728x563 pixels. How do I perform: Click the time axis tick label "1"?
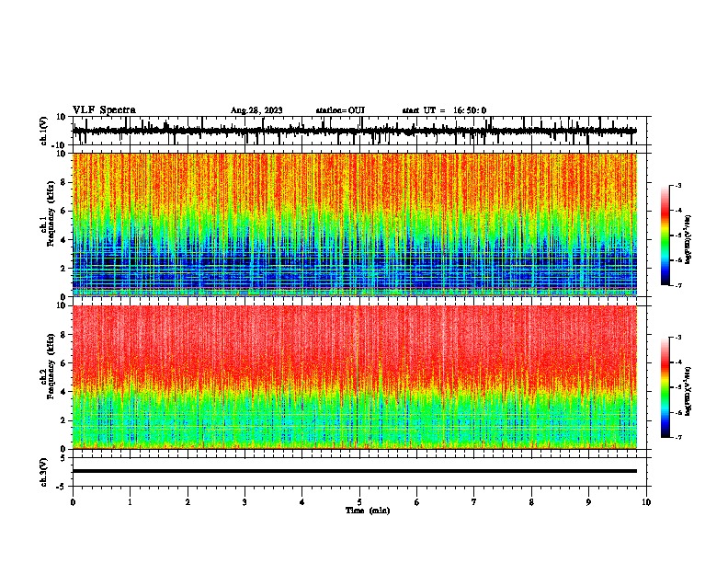[130, 502]
